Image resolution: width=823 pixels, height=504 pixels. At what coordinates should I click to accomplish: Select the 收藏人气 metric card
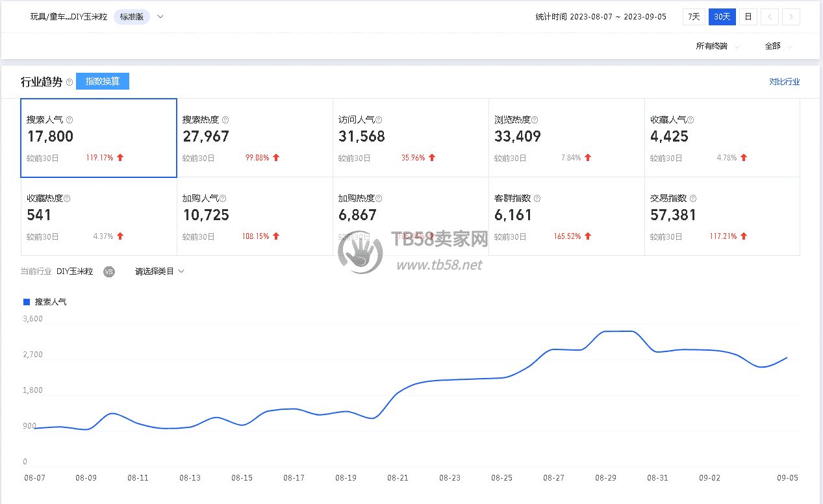click(x=722, y=138)
